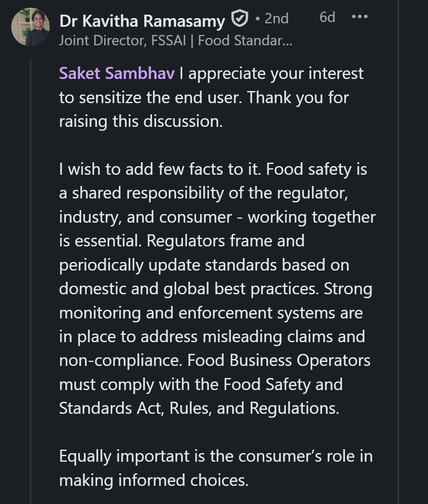This screenshot has height=504, width=428.
Task: Open the three-dot more options menu
Action: (x=360, y=17)
